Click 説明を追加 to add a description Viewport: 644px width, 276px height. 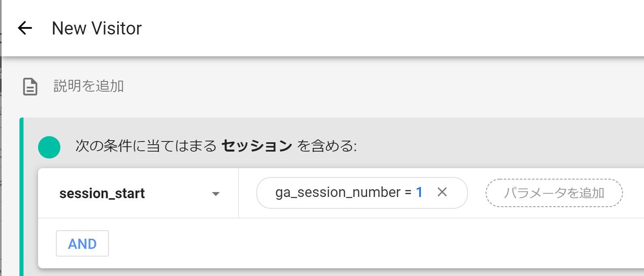click(88, 86)
